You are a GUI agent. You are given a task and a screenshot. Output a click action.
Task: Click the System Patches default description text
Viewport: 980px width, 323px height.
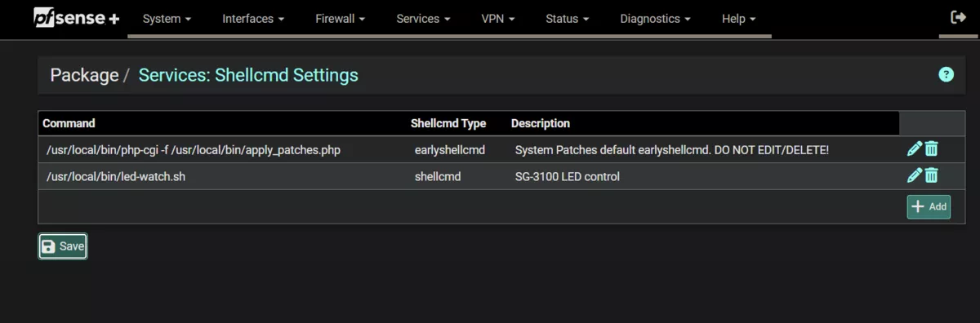pyautogui.click(x=672, y=150)
